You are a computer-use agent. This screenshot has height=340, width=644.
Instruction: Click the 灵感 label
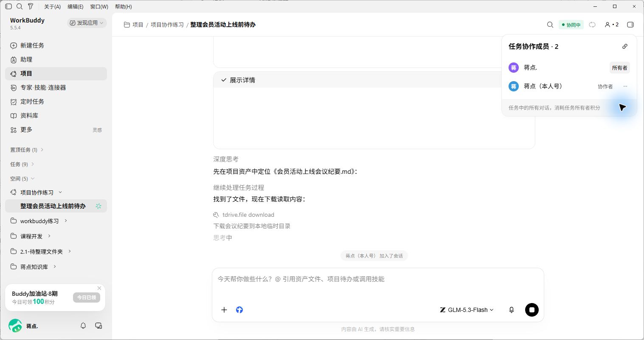pos(97,130)
